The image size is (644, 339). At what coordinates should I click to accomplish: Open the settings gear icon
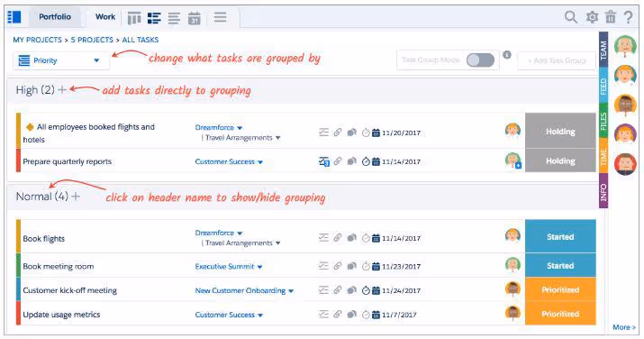point(592,17)
